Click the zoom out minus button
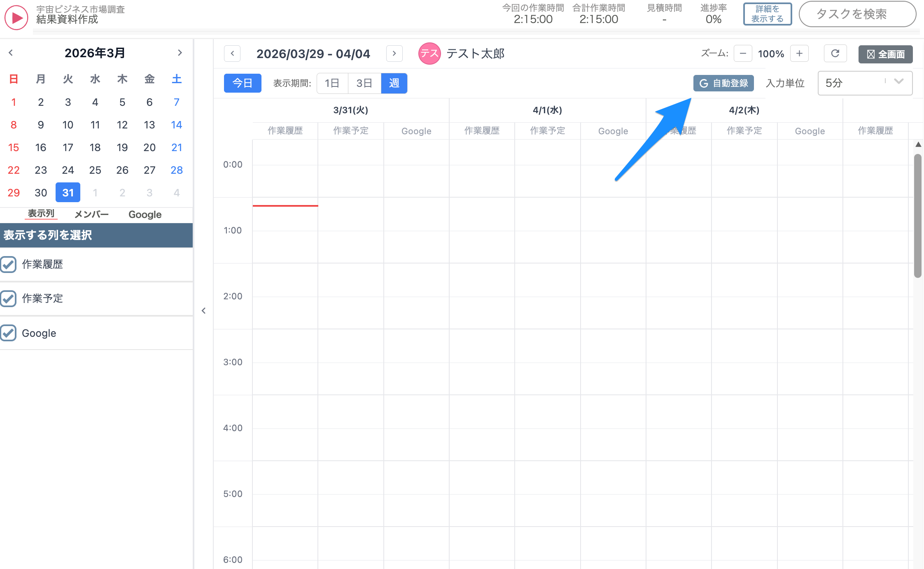This screenshot has height=569, width=924. pos(743,54)
